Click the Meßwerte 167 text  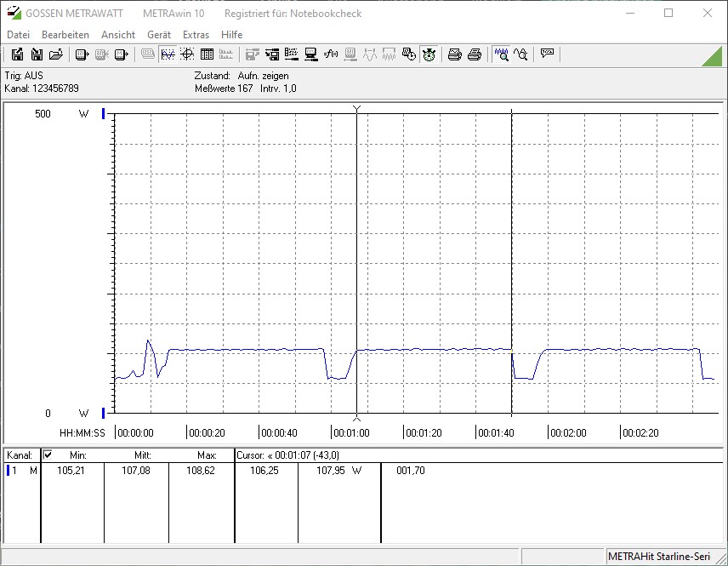click(x=224, y=89)
